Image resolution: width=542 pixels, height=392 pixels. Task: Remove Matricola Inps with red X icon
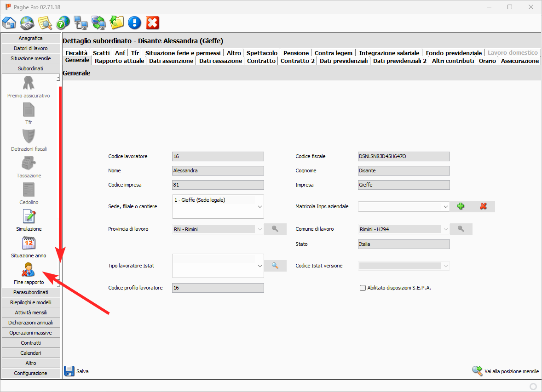(483, 206)
